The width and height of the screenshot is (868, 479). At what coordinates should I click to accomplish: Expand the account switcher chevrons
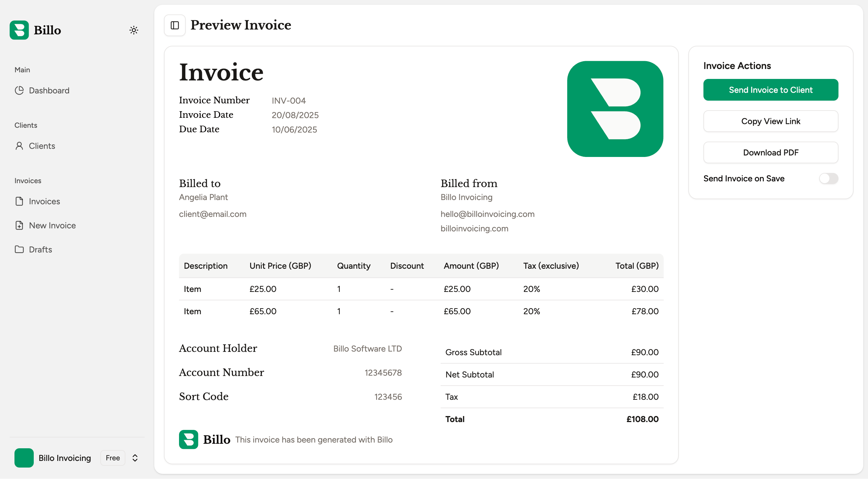tap(135, 458)
